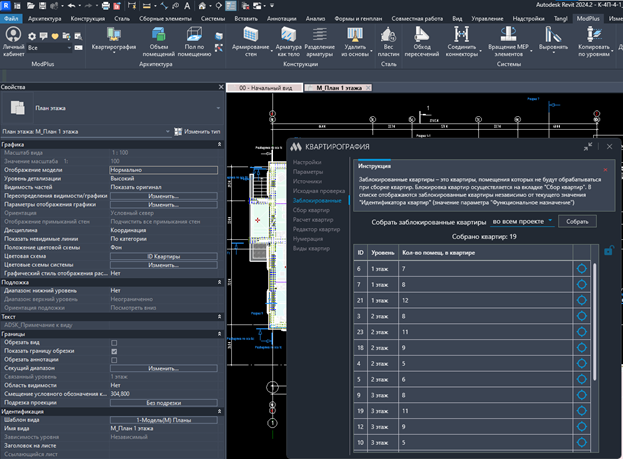Click Изменить for Секущий диапазон
Screen dimensions: 623x459
pyautogui.click(x=164, y=368)
